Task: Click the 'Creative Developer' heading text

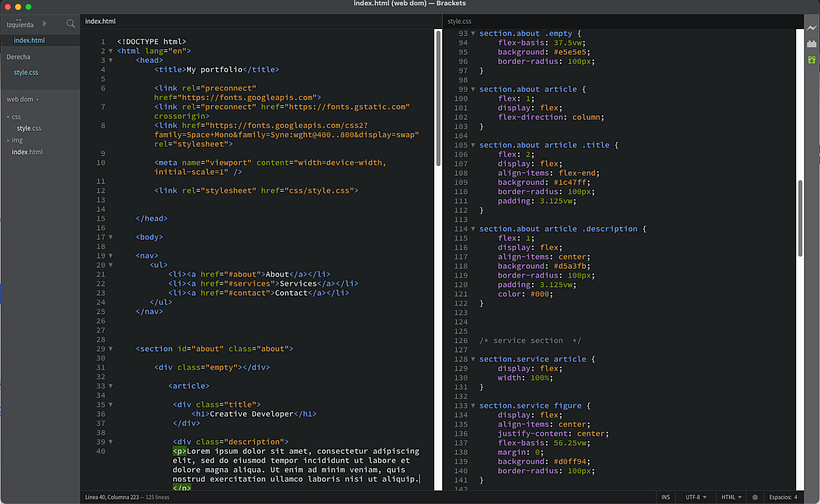Action: 252,414
